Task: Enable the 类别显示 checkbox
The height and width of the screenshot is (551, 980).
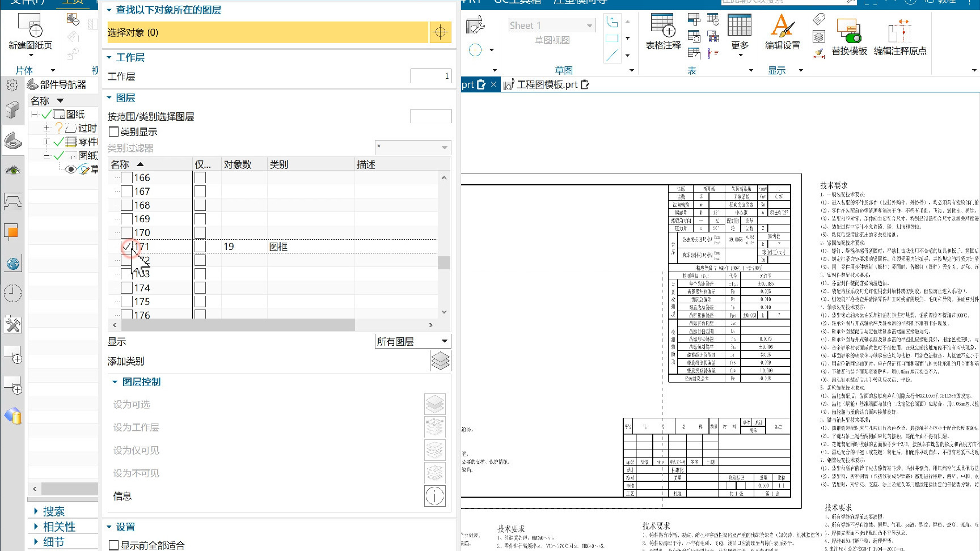Action: point(114,132)
